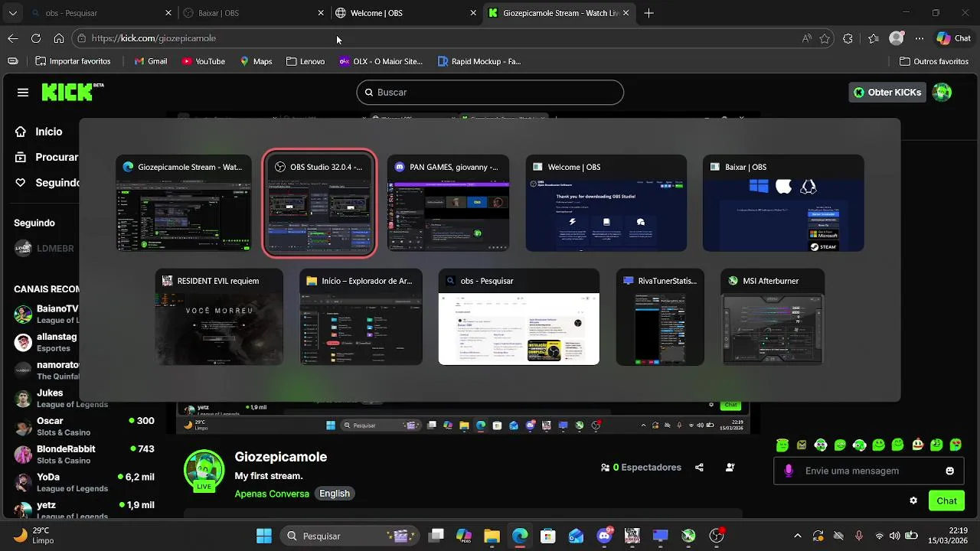This screenshot has height=551, width=980.
Task: Click the microphone tray icon
Action: pos(859,536)
